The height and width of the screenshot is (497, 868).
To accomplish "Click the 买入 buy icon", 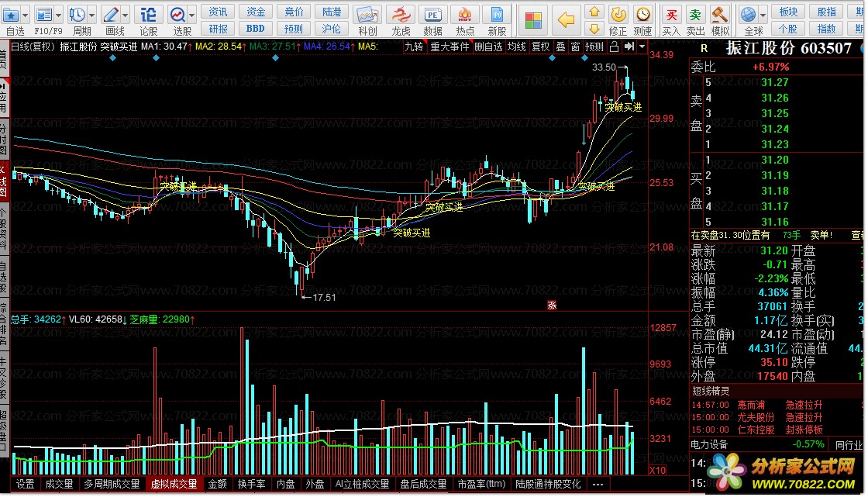I will click(x=671, y=15).
